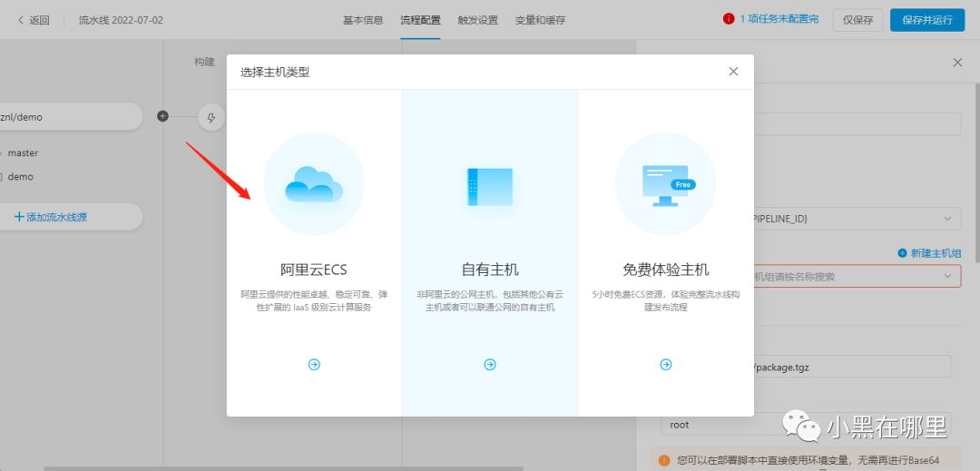Viewport: 980px width, 471px height.
Task: Click the lightning trigger icon in pipeline
Action: (x=211, y=117)
